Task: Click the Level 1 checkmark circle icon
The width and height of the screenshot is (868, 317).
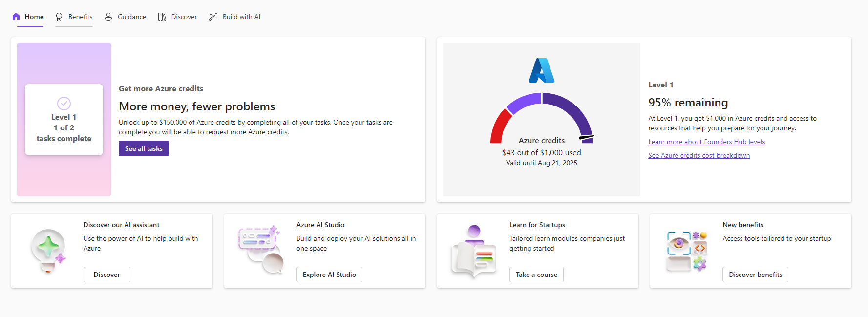Action: coord(64,103)
